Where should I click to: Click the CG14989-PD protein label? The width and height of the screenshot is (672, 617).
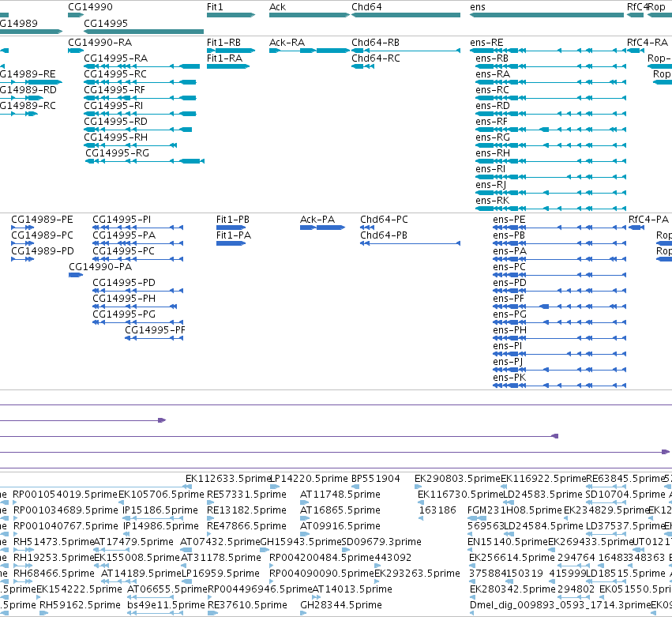[x=43, y=251]
